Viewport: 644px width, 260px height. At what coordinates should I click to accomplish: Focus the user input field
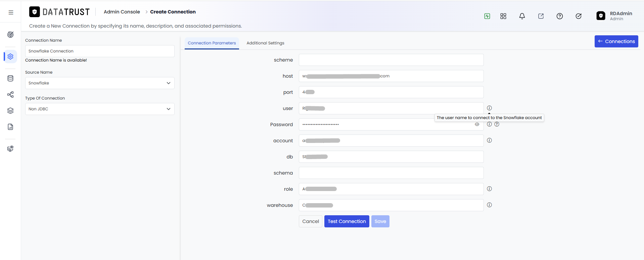tap(391, 108)
